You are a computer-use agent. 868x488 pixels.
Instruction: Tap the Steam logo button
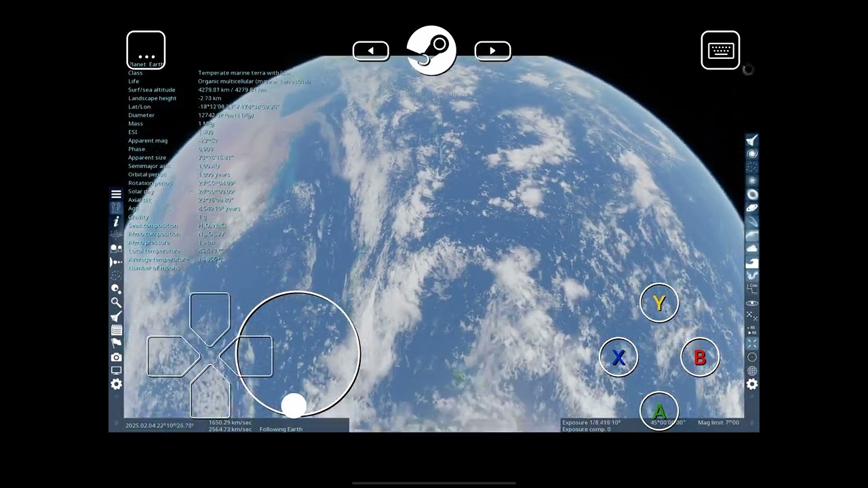click(431, 50)
